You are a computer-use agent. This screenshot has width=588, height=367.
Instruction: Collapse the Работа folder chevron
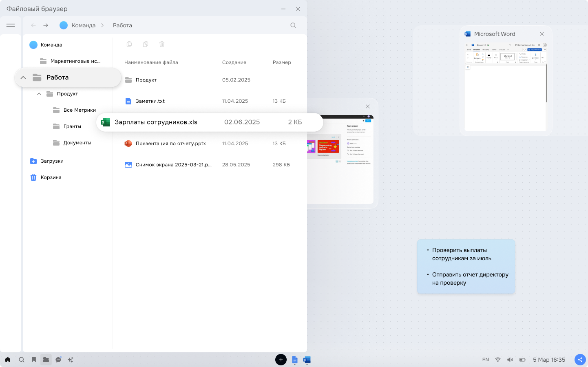pyautogui.click(x=23, y=77)
